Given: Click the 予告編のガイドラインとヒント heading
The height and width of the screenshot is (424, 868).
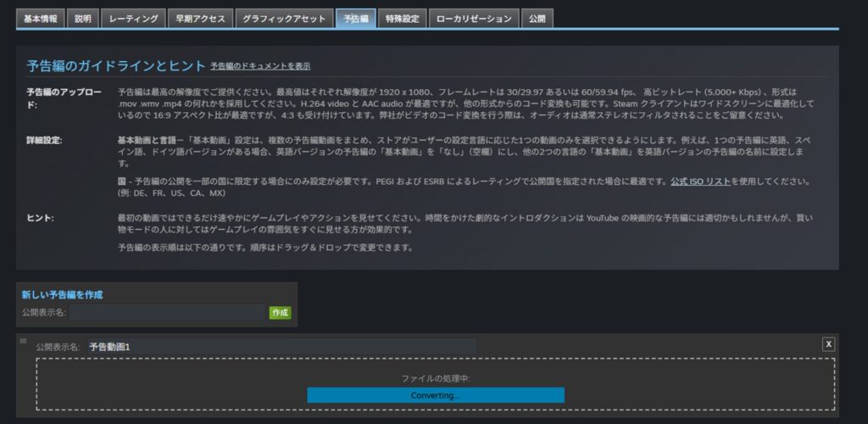Looking at the screenshot, I should click(x=115, y=65).
